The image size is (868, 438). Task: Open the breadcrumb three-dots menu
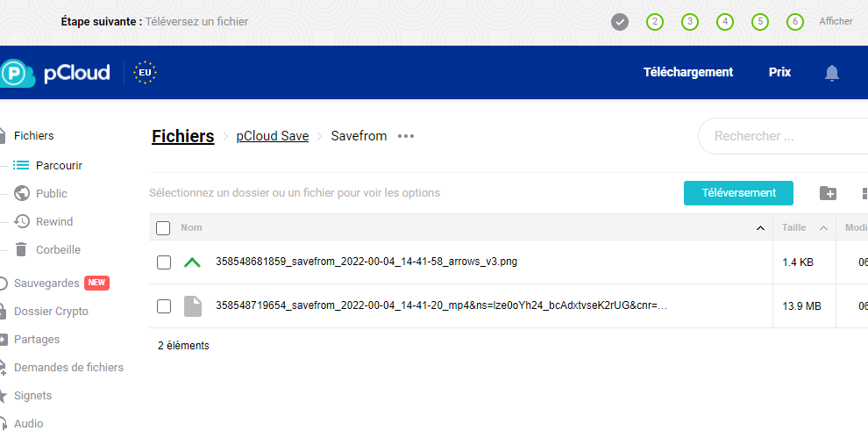click(406, 136)
